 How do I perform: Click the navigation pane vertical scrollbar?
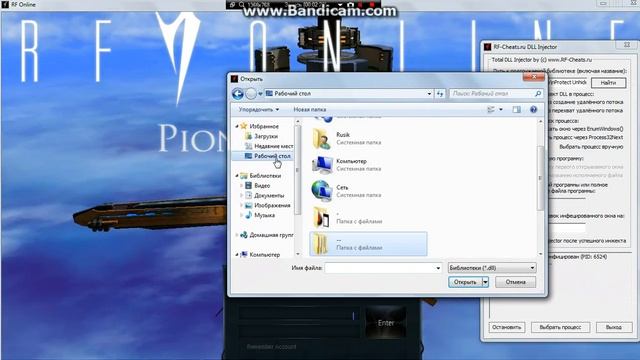click(298, 169)
